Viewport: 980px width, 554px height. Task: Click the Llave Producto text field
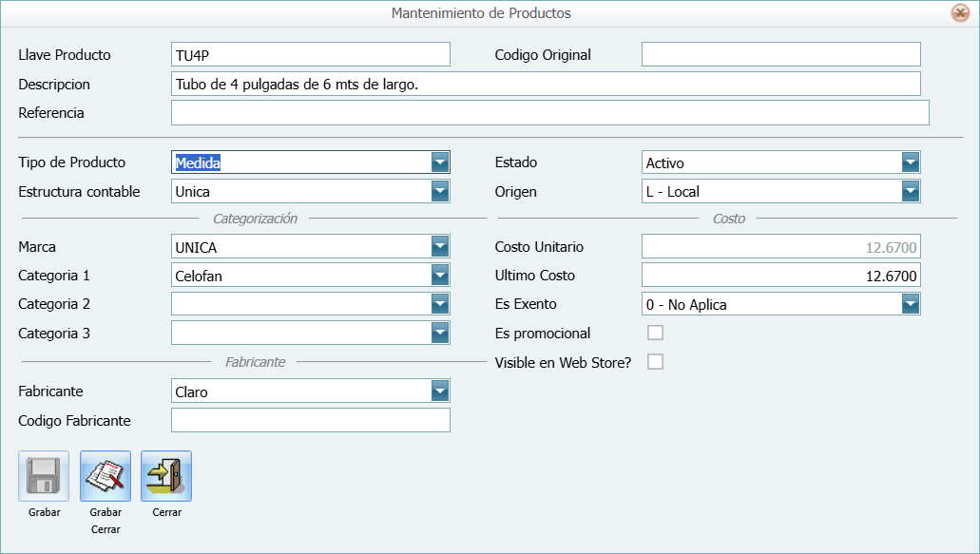310,55
